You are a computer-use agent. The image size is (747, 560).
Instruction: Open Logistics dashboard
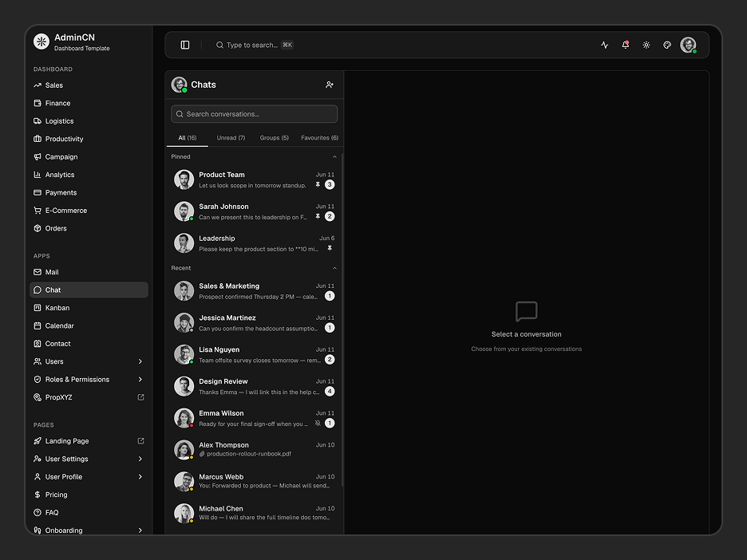[x=89, y=121]
